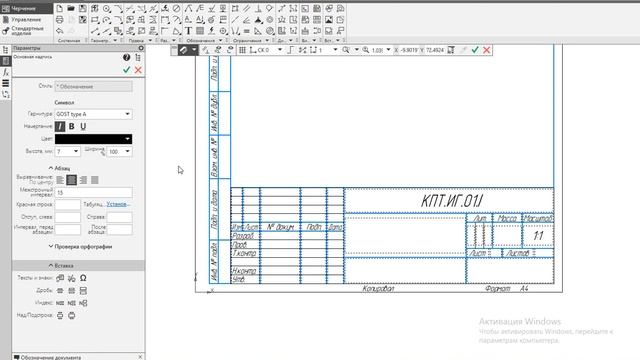
Task: Open the Hatching tool beside the T icon
Action: [x=200, y=31]
